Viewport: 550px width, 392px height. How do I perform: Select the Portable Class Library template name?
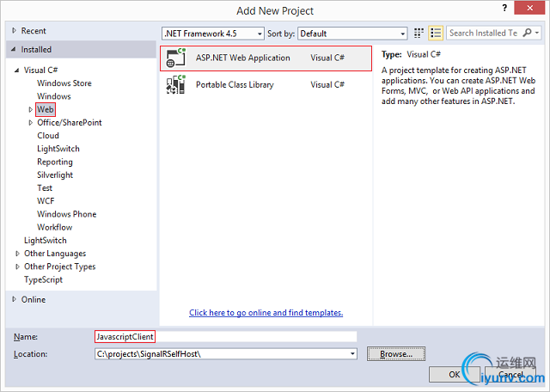tap(235, 84)
